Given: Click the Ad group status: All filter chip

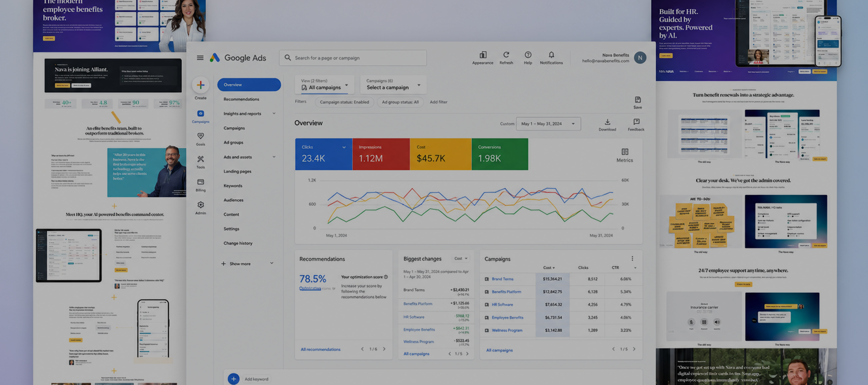Looking at the screenshot, I should [400, 102].
